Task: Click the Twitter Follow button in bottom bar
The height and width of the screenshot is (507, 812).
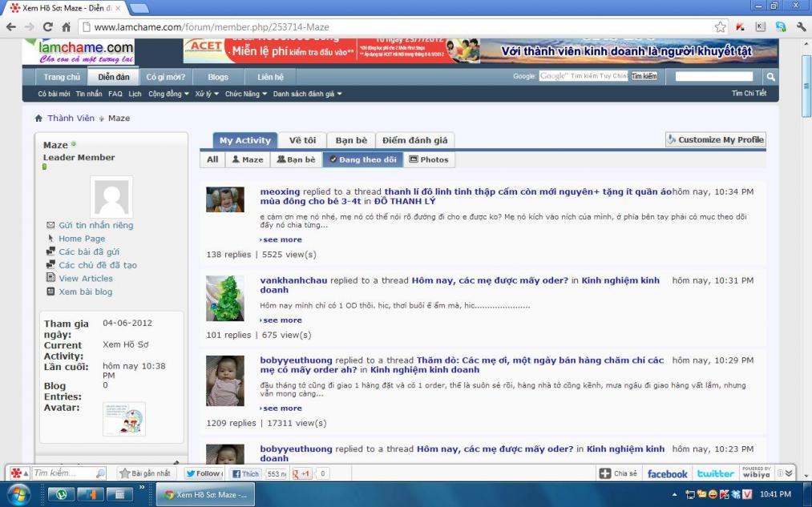Action: [x=204, y=473]
